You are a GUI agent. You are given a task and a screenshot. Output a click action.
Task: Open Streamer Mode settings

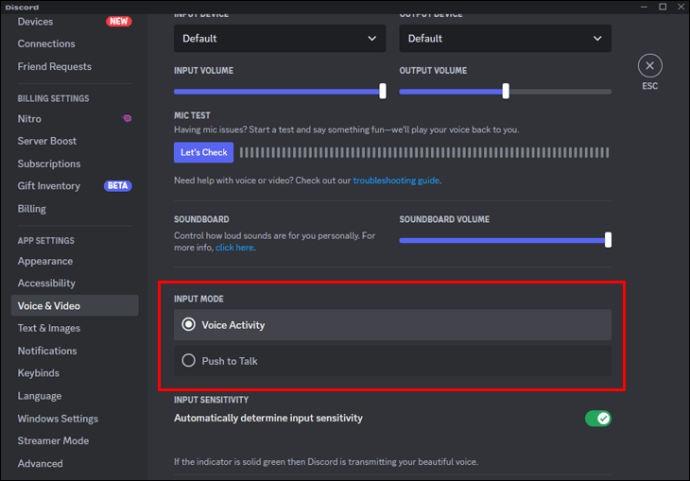[x=53, y=441]
